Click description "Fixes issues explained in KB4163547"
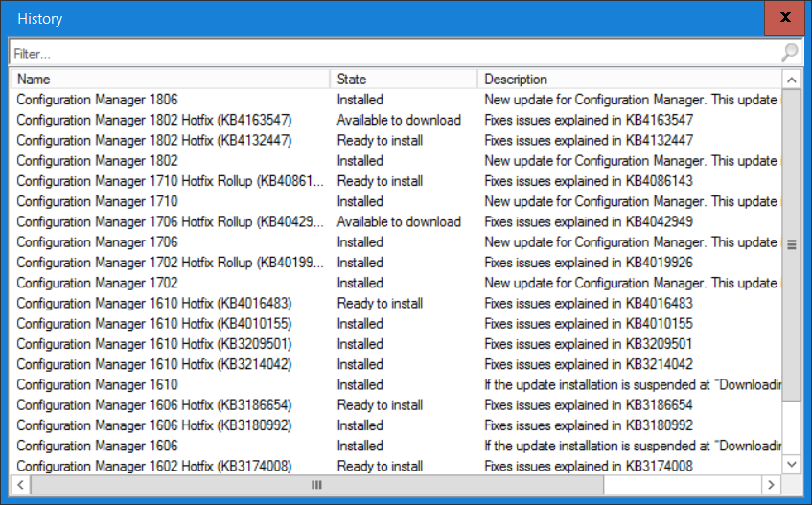The image size is (812, 505). 589,120
